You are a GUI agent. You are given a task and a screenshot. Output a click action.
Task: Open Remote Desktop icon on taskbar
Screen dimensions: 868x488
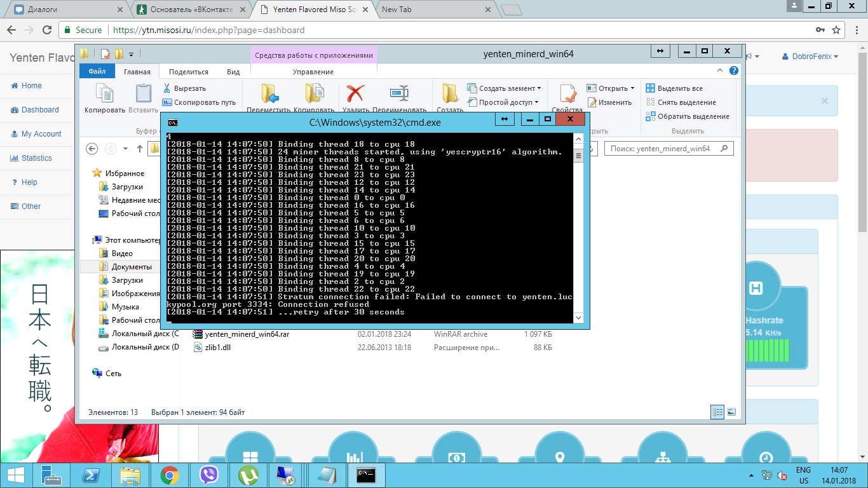287,475
